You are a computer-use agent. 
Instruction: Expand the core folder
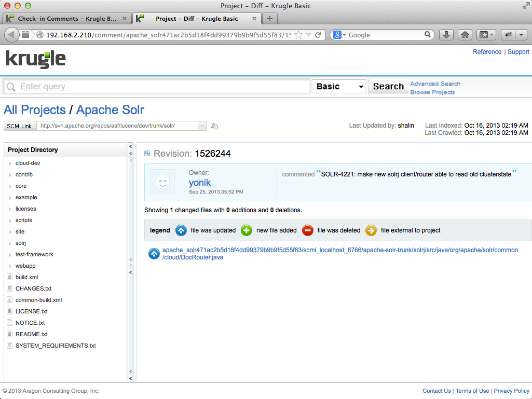[10, 186]
